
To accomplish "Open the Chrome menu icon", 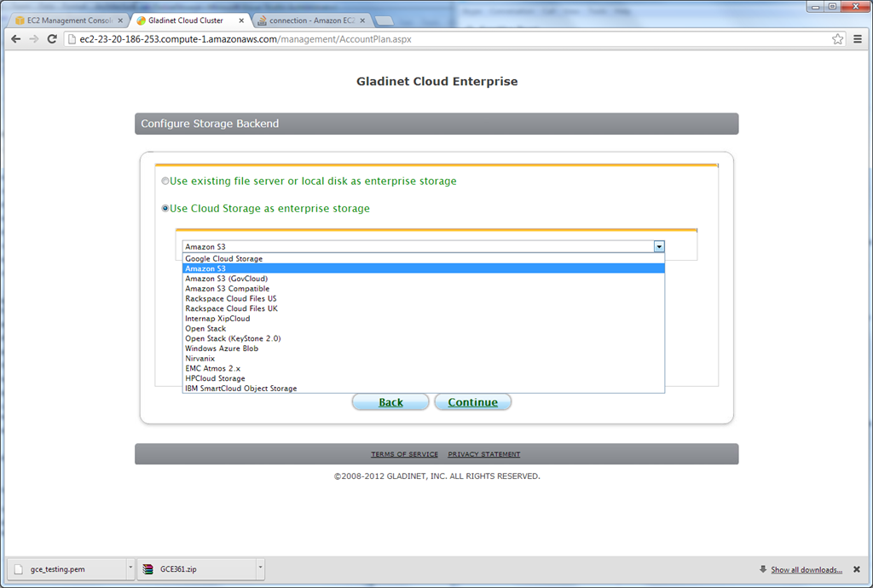I will pyautogui.click(x=858, y=39).
